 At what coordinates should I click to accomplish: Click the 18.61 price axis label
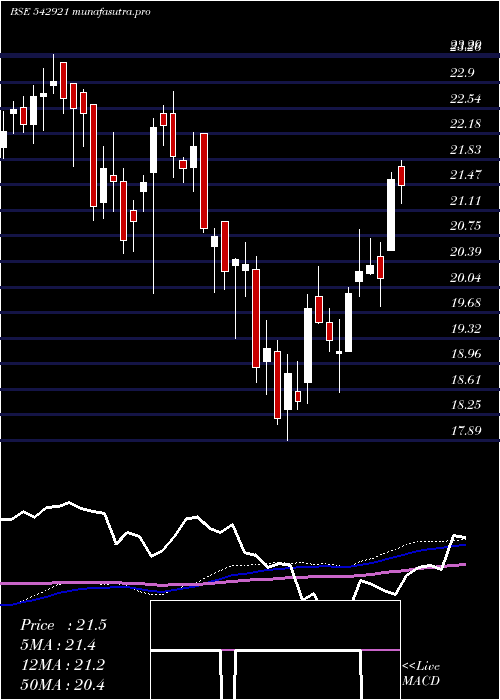[x=466, y=380]
